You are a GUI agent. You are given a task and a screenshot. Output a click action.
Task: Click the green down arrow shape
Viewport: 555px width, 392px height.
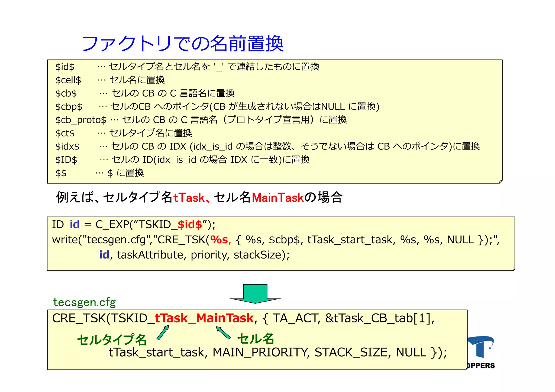[255, 294]
